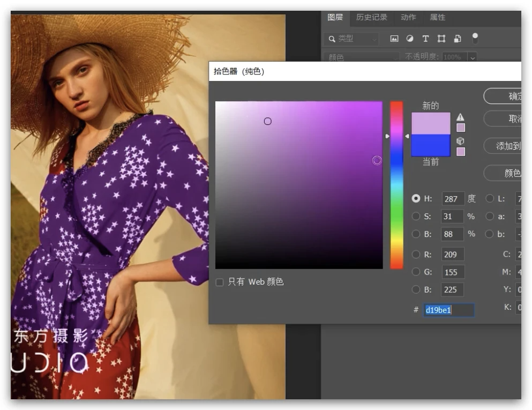Screen dimensions: 532x410
Task: Select the S saturation radio button
Action: (416, 217)
